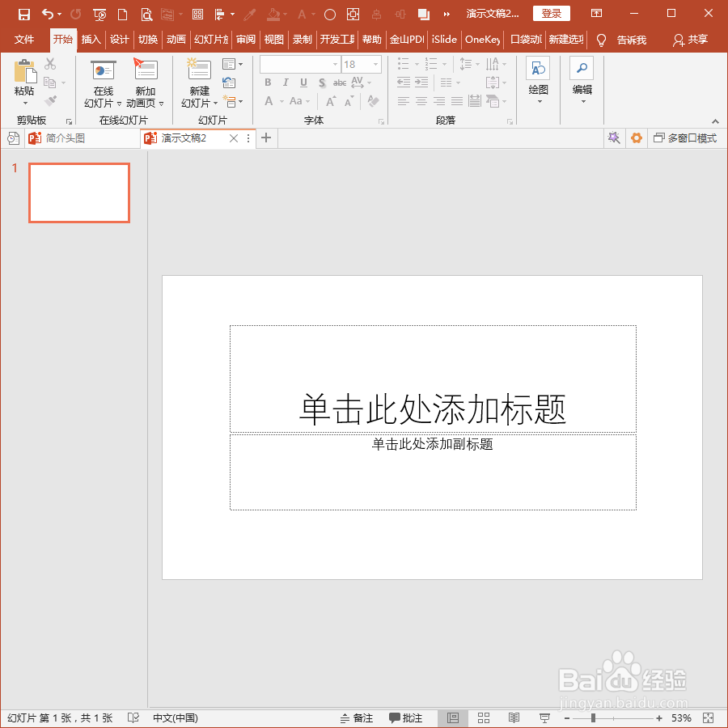Select slide 1 thumbnail in left panel

tap(78, 193)
